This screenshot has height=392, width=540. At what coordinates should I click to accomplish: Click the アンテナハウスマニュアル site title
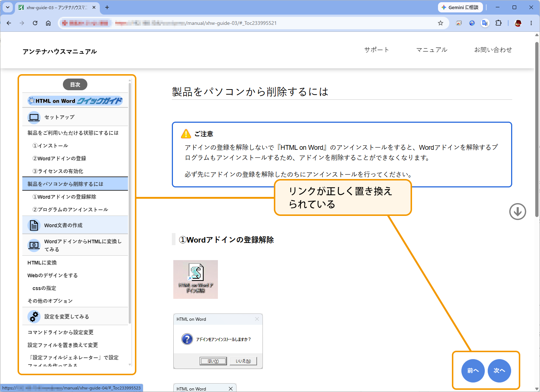click(60, 52)
